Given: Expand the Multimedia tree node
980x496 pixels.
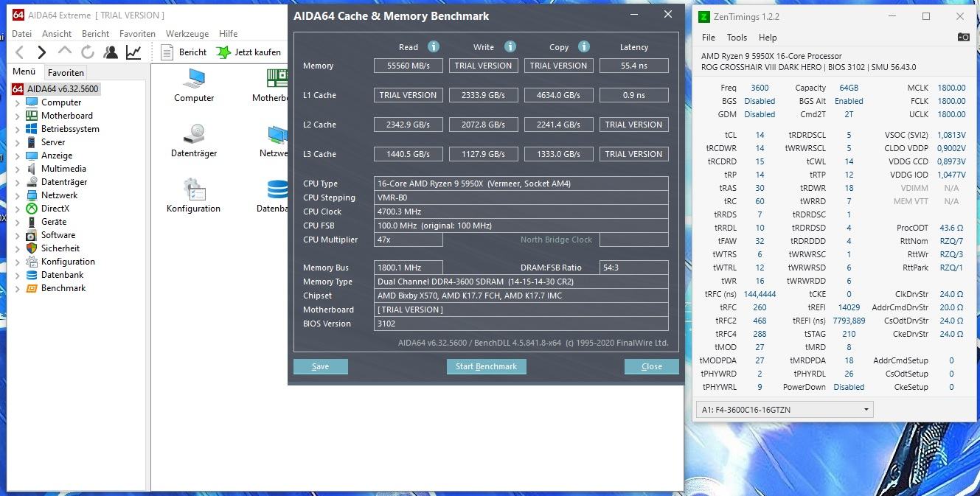Looking at the screenshot, I should pos(18,170).
